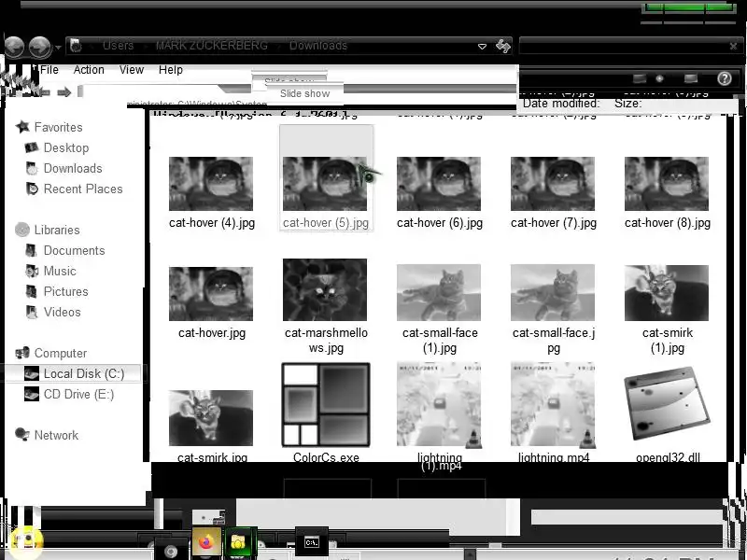Open Recent Places under Favorites
747x560 pixels.
click(83, 189)
